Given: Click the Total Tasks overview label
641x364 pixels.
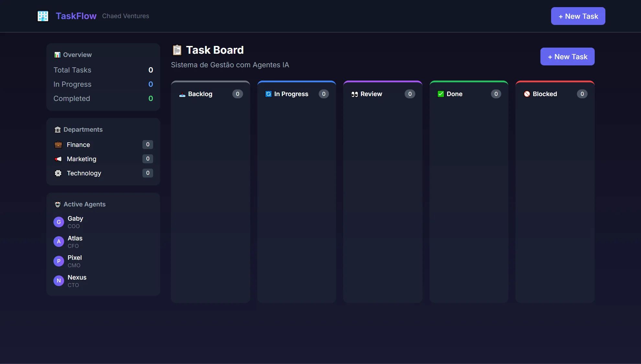Looking at the screenshot, I should (x=72, y=70).
